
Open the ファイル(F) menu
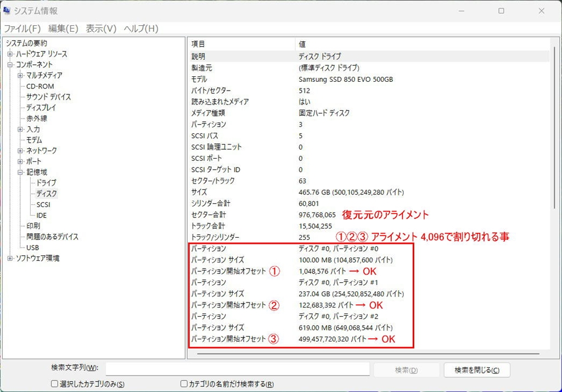tap(22, 29)
